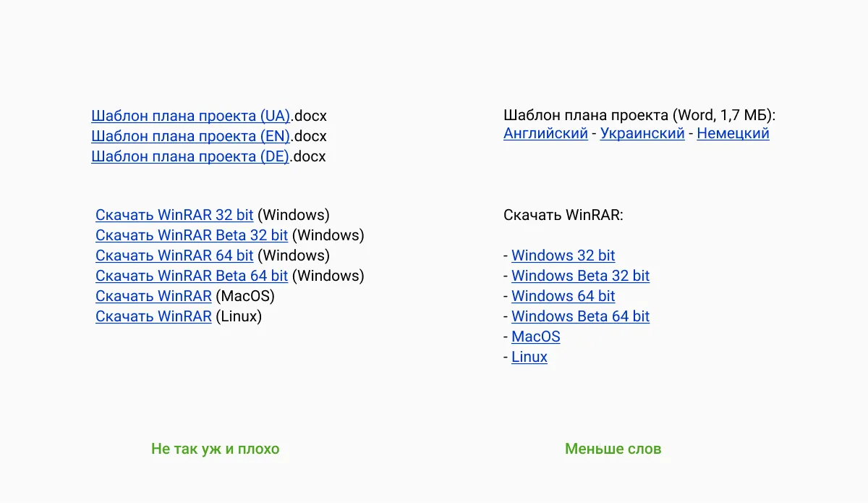
Task: Click Скачать WinRAR link for Linux
Action: [153, 316]
